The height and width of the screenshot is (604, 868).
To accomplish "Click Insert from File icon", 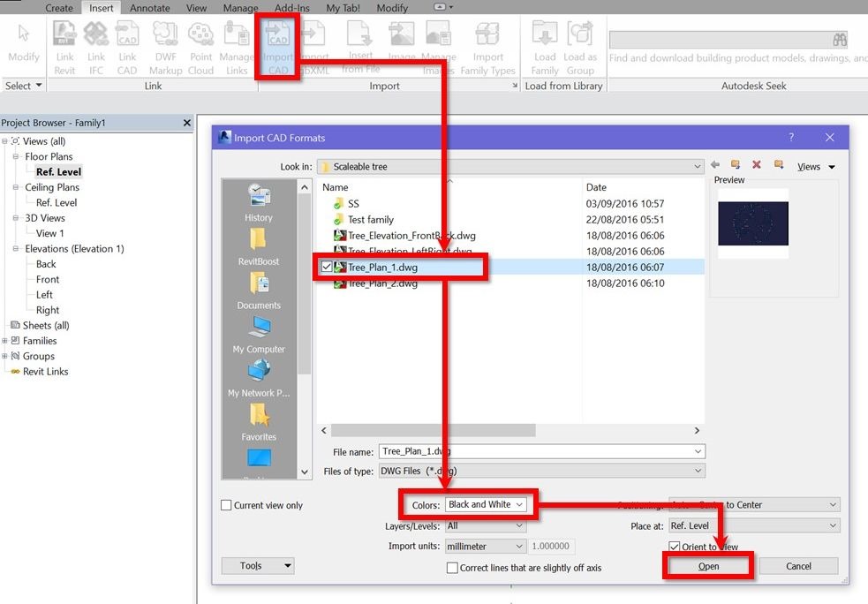I will coord(360,48).
